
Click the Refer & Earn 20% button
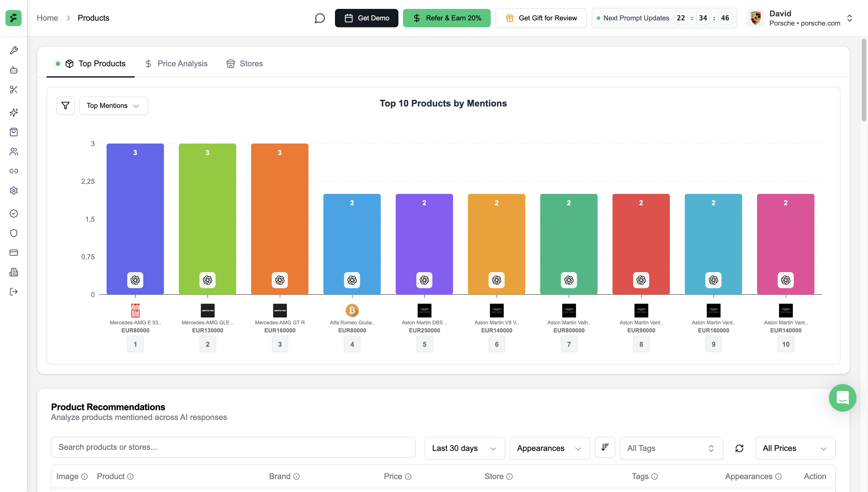446,18
